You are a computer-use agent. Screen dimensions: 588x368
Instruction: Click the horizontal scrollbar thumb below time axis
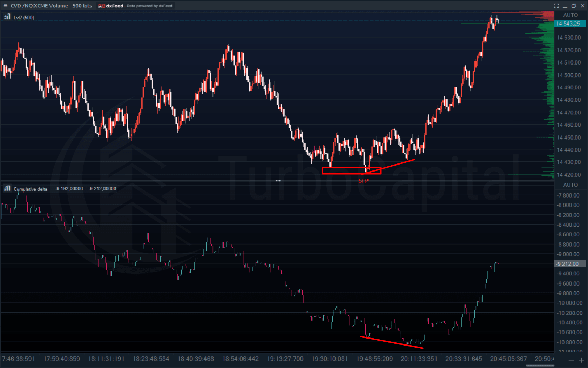tap(540, 366)
